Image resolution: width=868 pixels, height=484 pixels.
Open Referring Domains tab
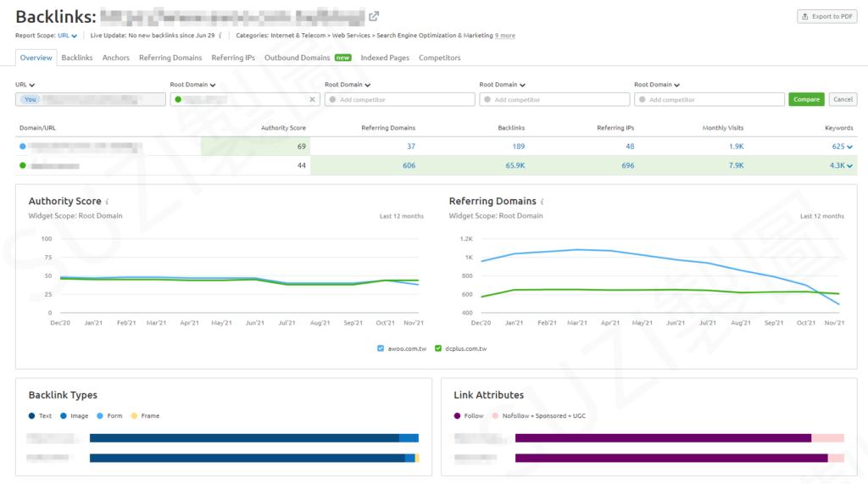(170, 58)
